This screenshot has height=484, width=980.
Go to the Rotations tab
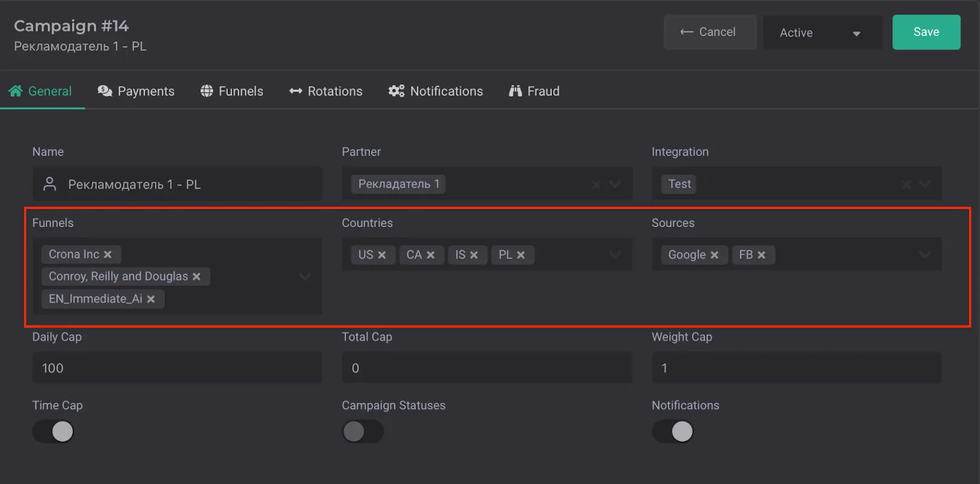tap(326, 91)
